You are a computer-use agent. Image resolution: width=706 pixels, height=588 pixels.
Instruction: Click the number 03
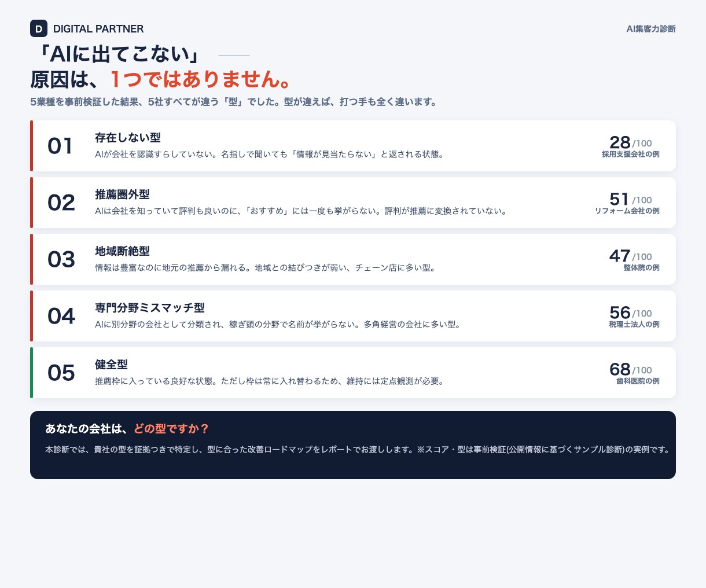coord(61,260)
